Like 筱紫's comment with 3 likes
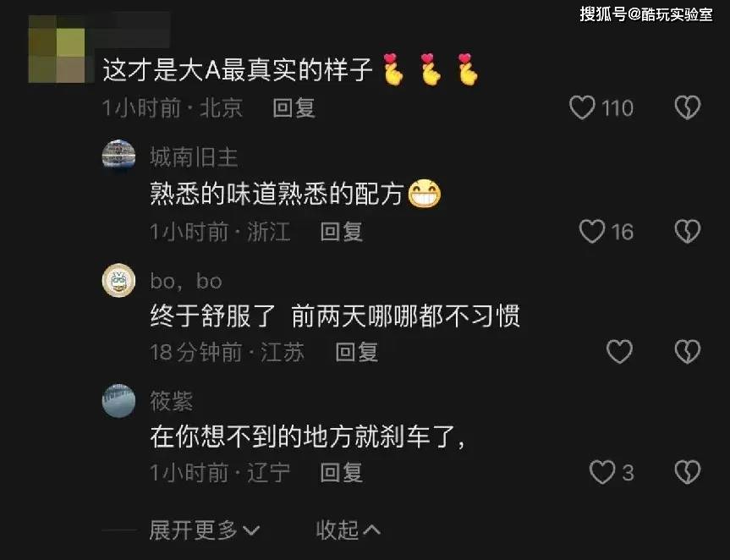Viewport: 730px width, 560px height. (x=602, y=473)
